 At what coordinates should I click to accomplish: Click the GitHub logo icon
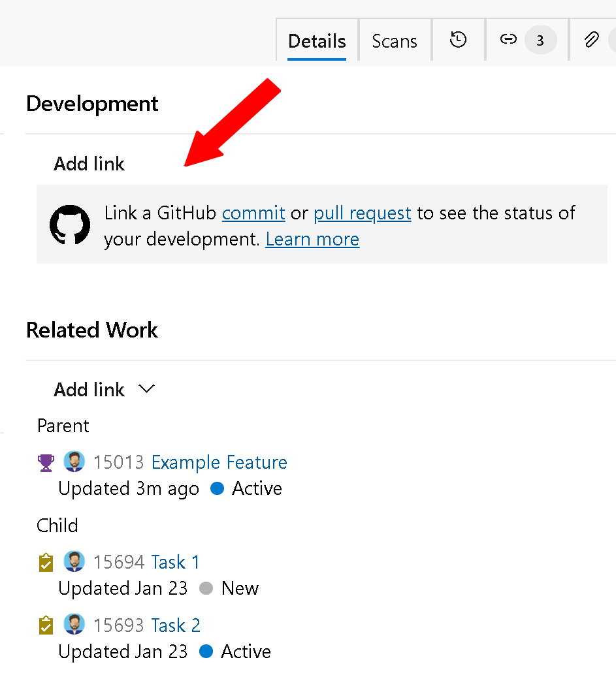click(x=70, y=225)
